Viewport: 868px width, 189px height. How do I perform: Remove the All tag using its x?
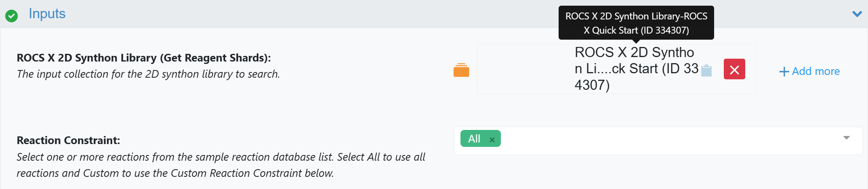pos(492,140)
